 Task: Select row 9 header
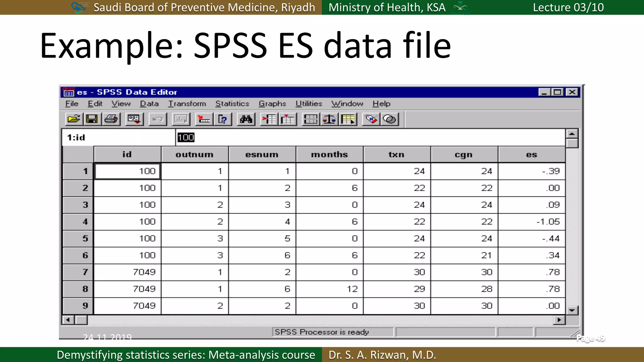pos(78,306)
